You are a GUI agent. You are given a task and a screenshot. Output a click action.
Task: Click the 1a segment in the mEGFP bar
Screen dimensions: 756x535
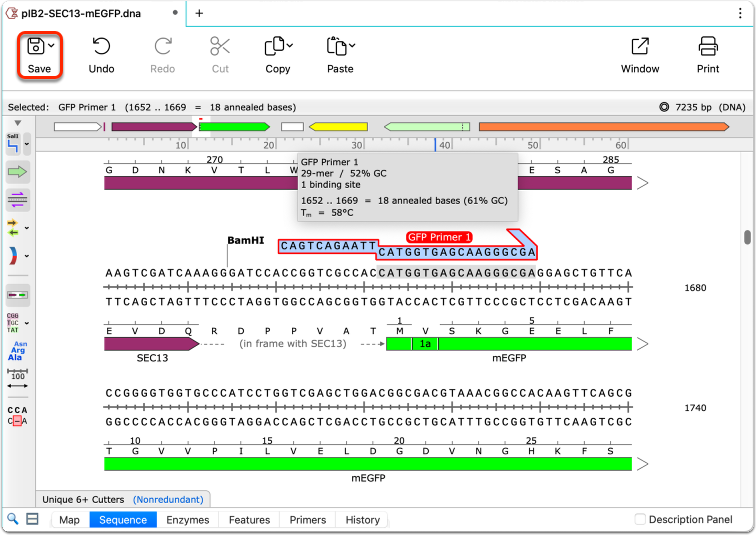[x=425, y=344]
